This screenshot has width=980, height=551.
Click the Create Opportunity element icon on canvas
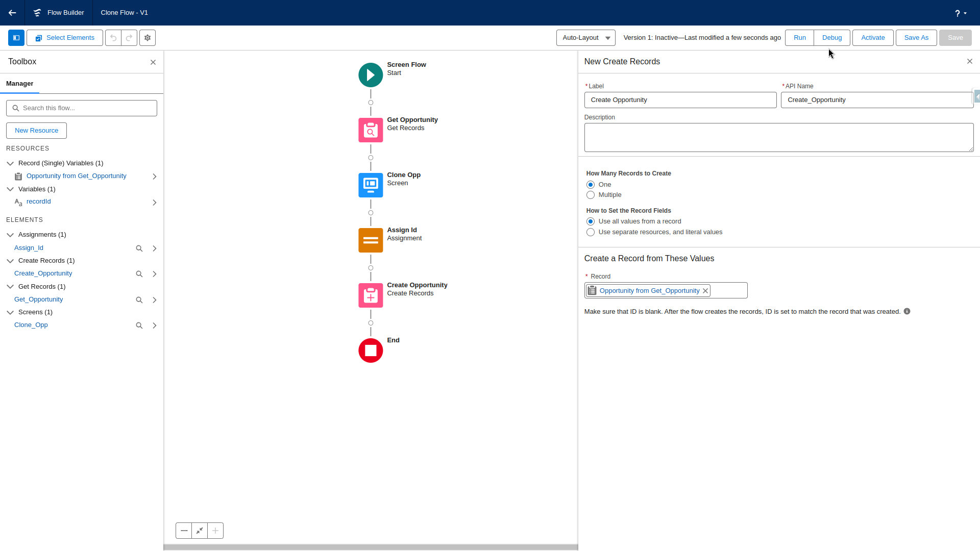[371, 295]
